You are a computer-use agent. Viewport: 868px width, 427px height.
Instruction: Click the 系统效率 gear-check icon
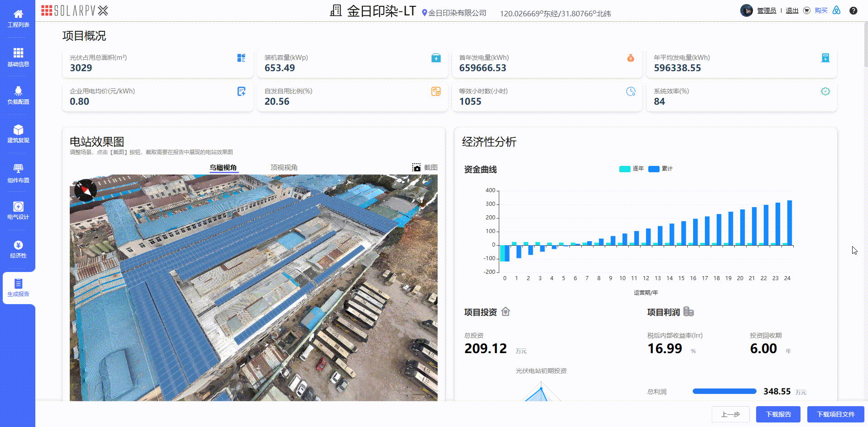(825, 92)
